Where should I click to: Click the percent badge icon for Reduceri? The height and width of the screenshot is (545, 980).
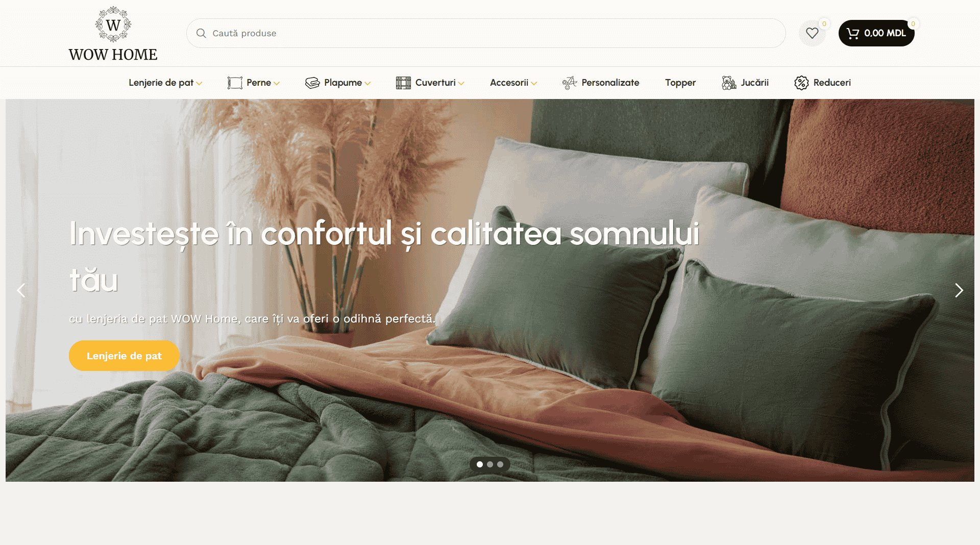(x=801, y=83)
